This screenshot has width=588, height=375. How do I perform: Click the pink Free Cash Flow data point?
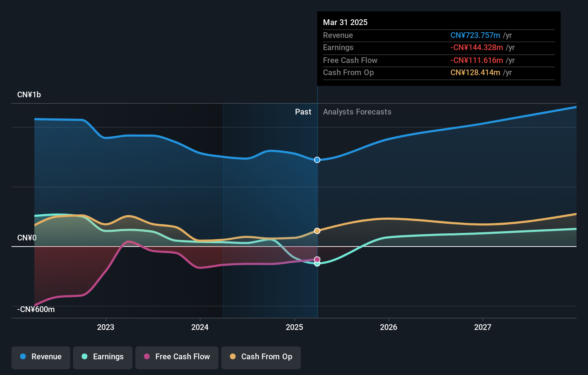(317, 259)
